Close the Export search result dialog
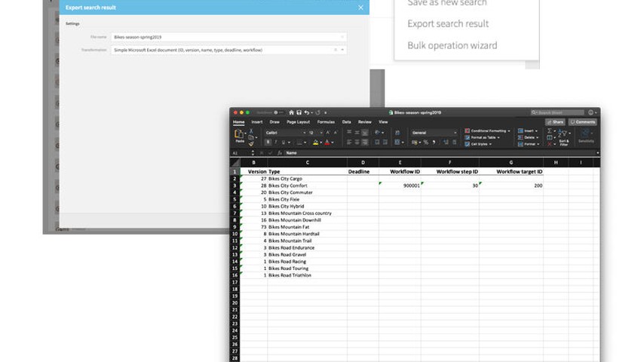 (360, 8)
